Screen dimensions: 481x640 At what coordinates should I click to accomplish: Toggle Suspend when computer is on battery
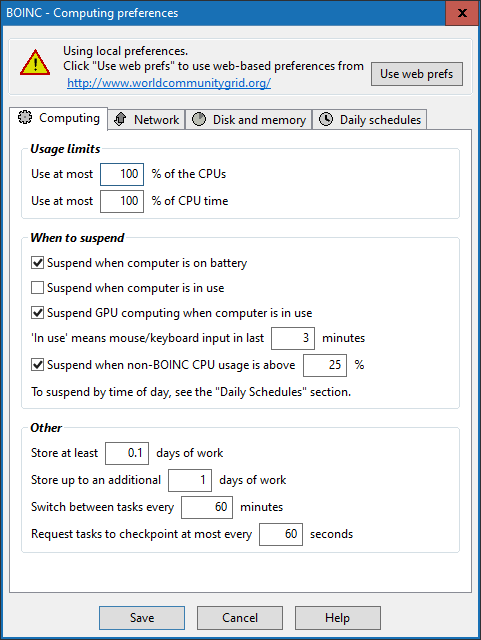coord(38,263)
